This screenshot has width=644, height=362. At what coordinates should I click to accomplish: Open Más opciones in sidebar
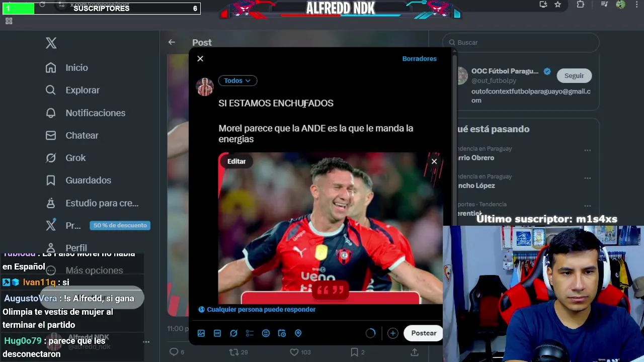point(84,270)
